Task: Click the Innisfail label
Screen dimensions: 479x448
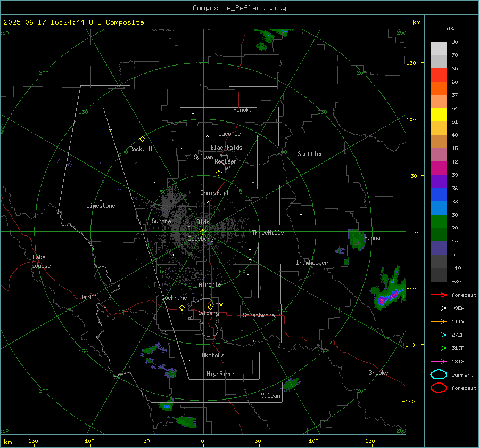Action: 214,193
